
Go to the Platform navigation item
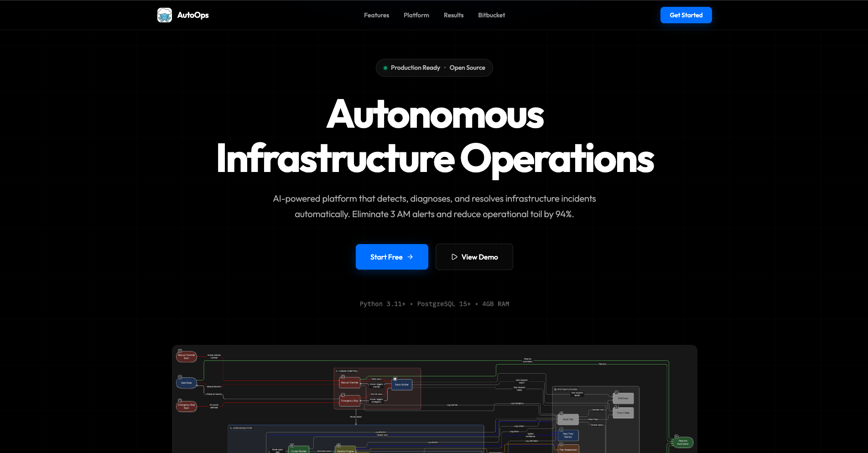[416, 15]
